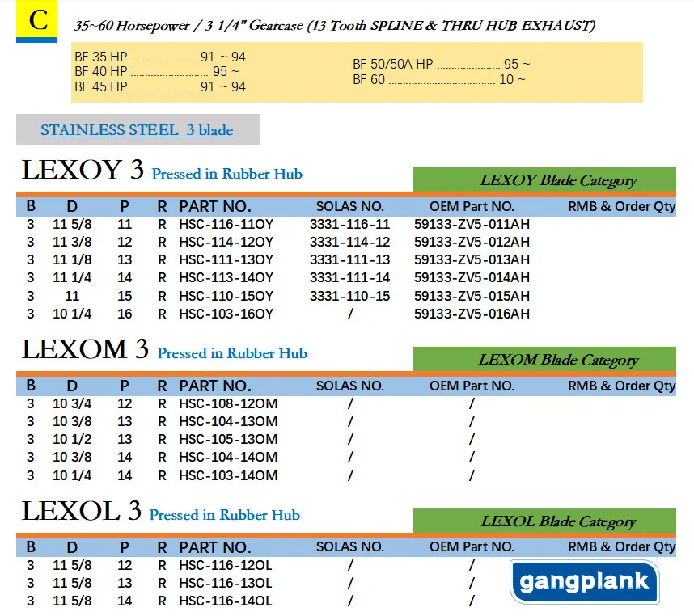Click part number HSC-105-13OM
The width and height of the screenshot is (694, 616).
tap(228, 439)
